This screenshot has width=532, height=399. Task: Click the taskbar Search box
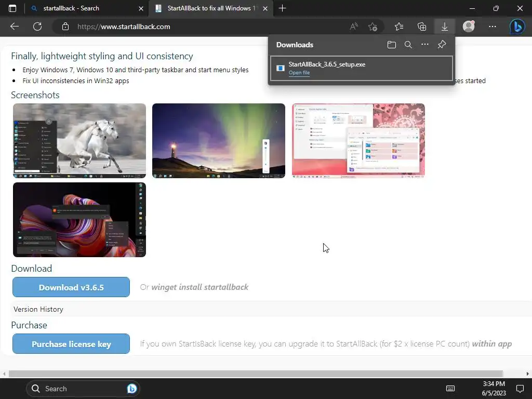click(x=83, y=389)
